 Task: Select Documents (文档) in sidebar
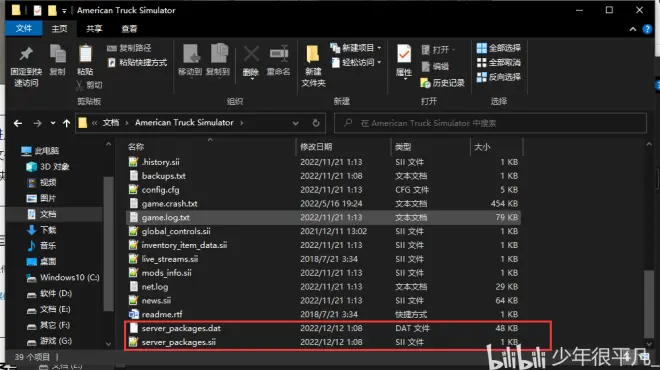42,214
